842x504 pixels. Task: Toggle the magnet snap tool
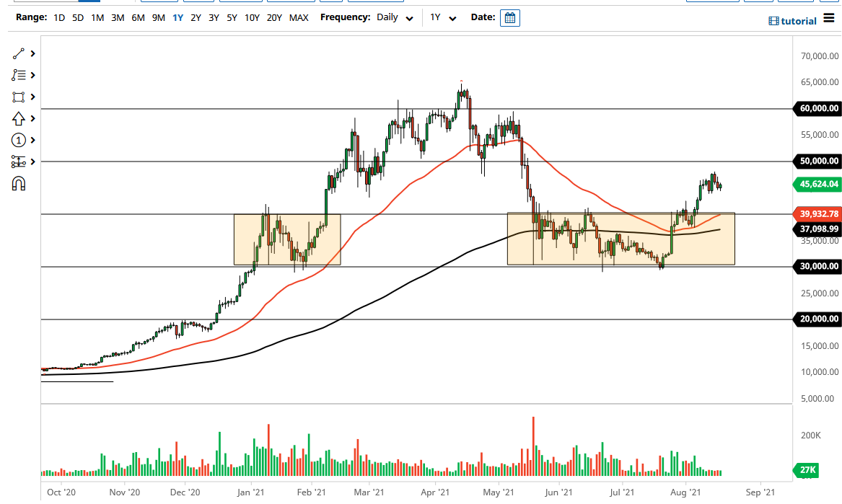(x=18, y=183)
